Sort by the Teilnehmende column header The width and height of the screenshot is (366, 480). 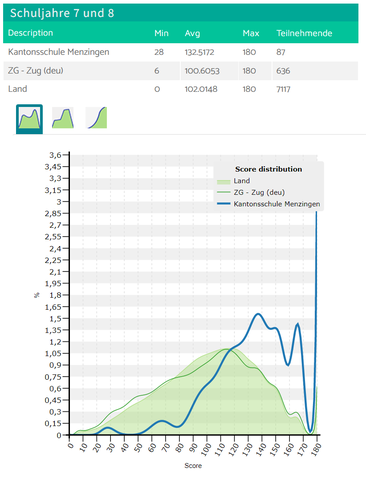tap(304, 33)
